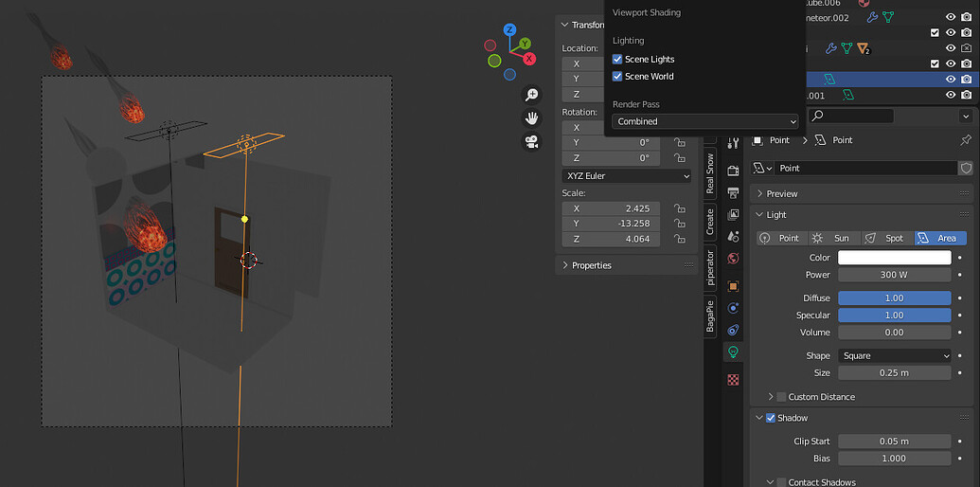This screenshot has width=980, height=487.
Task: Open the Render Pass Combined dropdown
Action: [x=705, y=121]
